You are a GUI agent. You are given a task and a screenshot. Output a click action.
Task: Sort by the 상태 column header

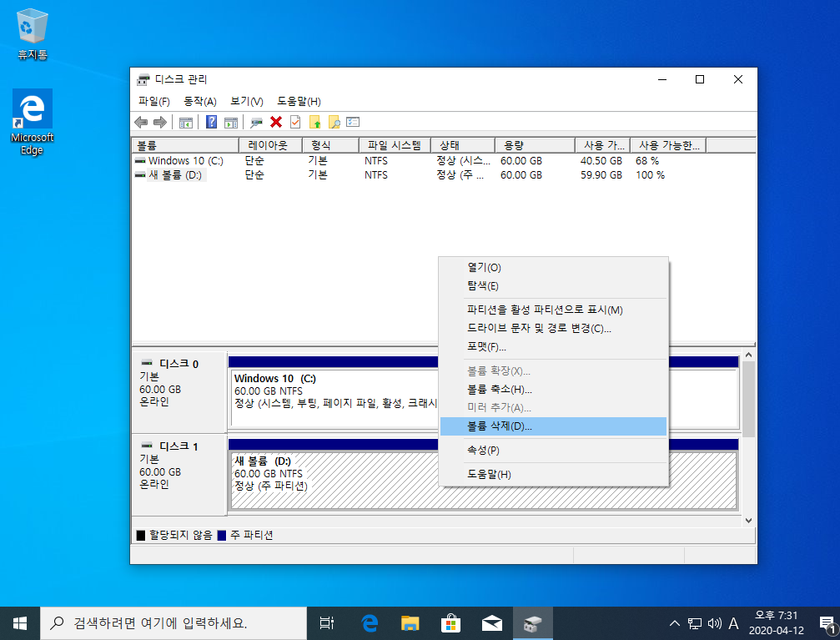coord(463,145)
